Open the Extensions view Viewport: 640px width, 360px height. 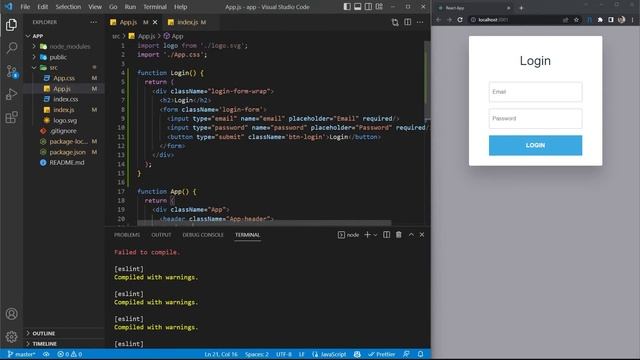(x=11, y=118)
